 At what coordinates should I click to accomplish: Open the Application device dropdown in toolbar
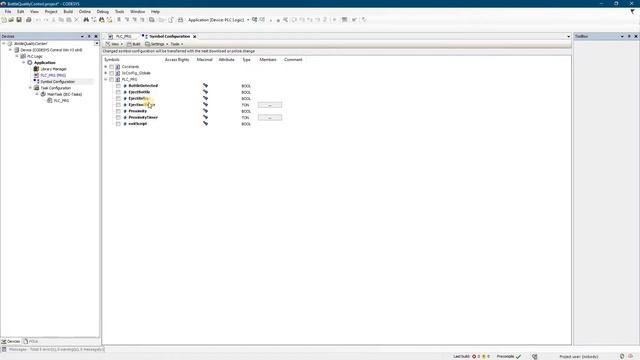click(x=248, y=20)
